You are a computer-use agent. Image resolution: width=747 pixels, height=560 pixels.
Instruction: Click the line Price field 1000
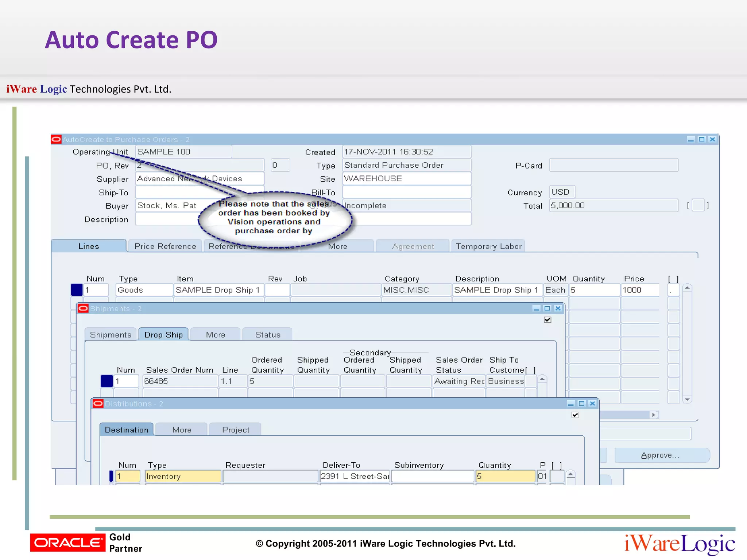[640, 290]
